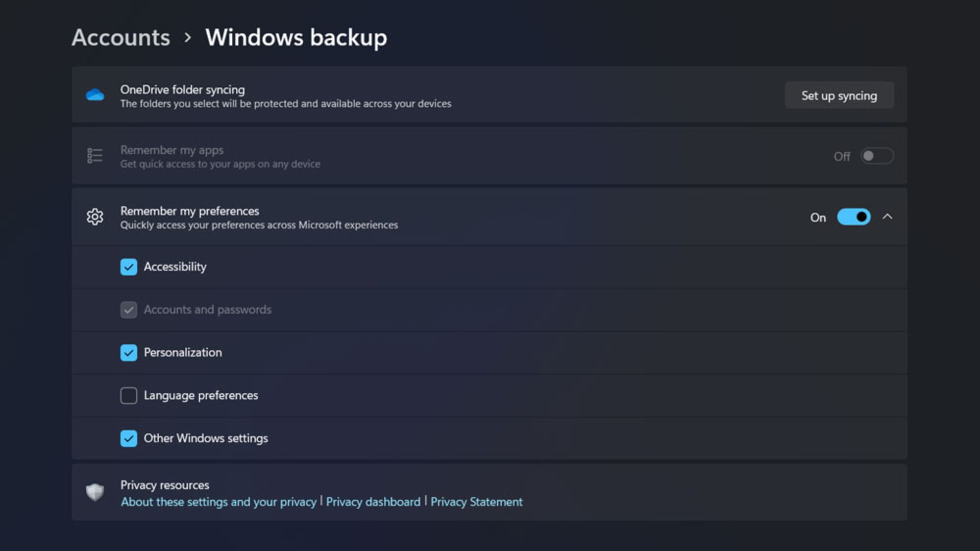980x551 pixels.
Task: Click the OneDrive cloud icon
Action: coord(95,95)
